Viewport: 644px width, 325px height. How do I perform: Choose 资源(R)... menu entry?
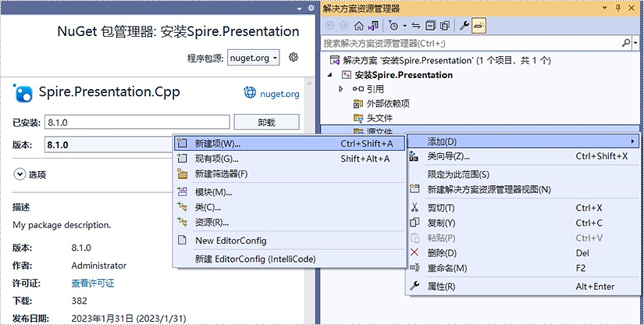pos(289,223)
